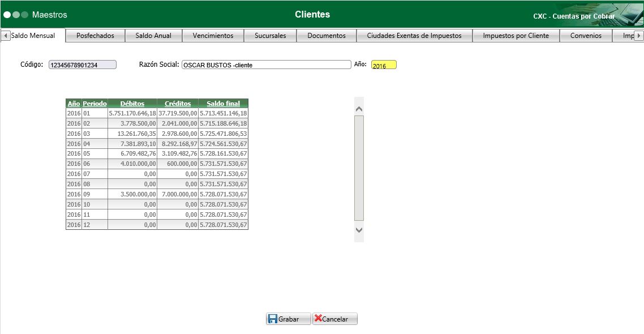Click period 08 cell
This screenshot has width=644, height=334.
tap(95, 184)
